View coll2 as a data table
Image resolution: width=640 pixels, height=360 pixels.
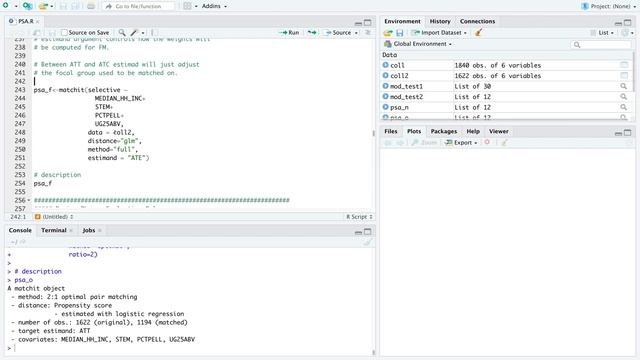(x=624, y=76)
